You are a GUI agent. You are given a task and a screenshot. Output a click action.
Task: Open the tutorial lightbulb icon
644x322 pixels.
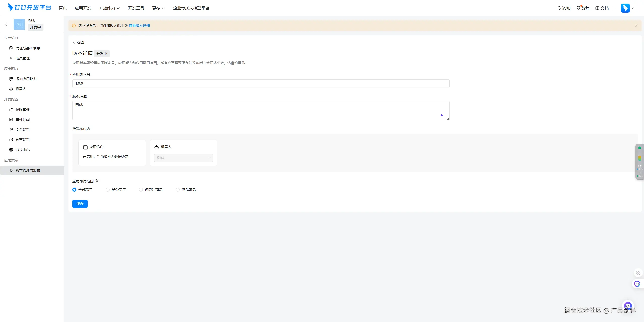(x=578, y=8)
